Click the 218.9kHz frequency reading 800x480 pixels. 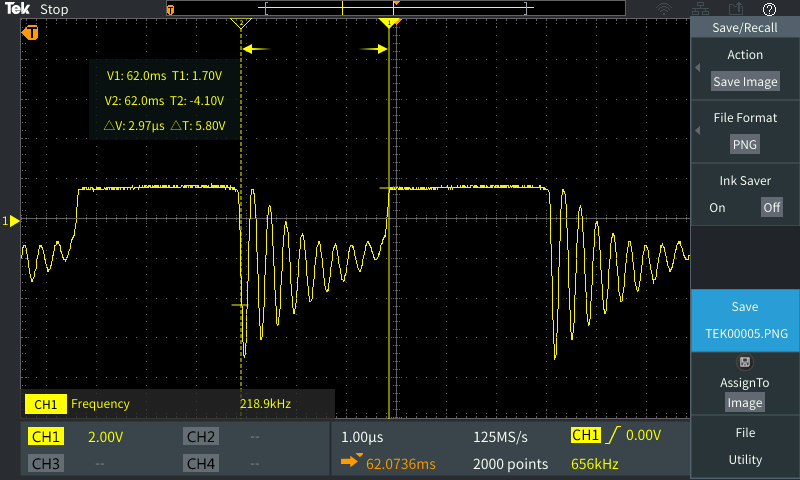click(x=265, y=404)
